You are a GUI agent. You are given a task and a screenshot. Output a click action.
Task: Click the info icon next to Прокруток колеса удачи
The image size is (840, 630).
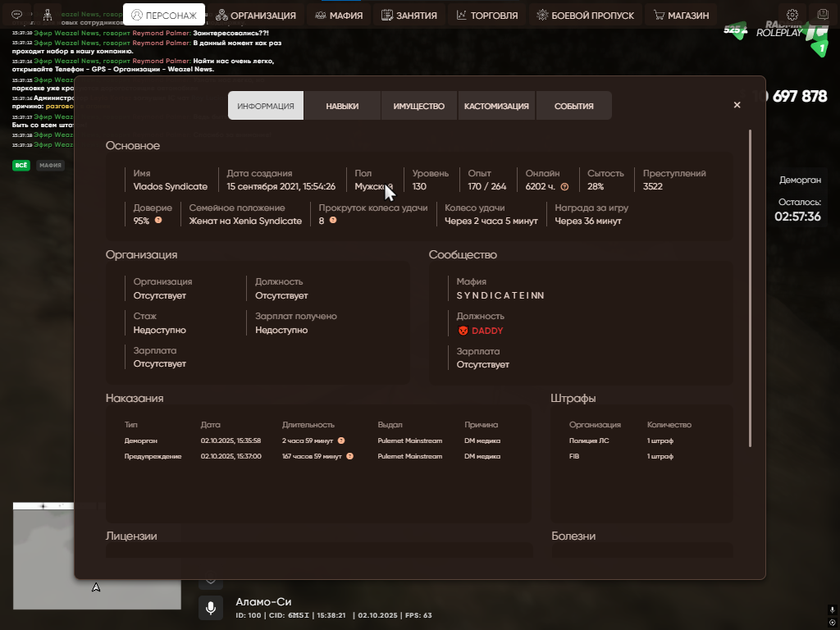pyautogui.click(x=333, y=221)
